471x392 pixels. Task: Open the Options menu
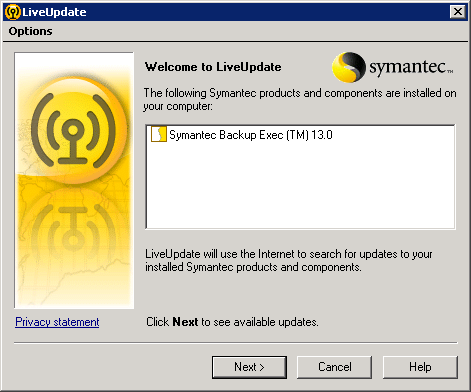[30, 31]
